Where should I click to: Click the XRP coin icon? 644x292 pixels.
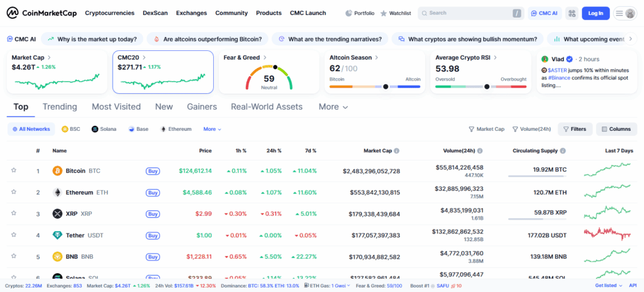coord(57,214)
